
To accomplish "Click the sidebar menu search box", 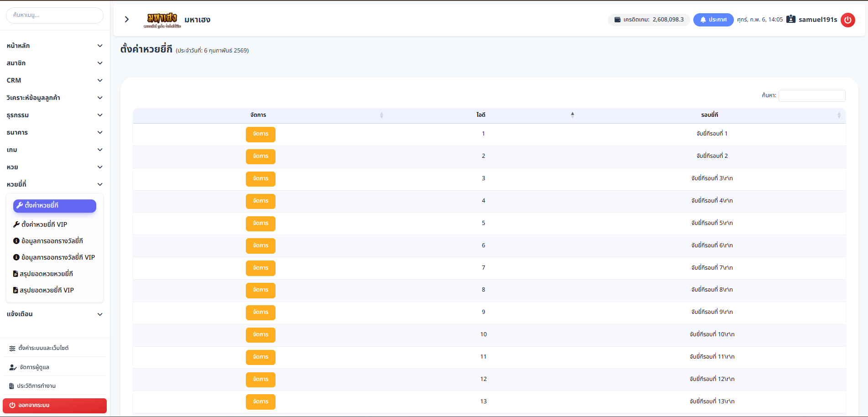I will click(x=55, y=15).
